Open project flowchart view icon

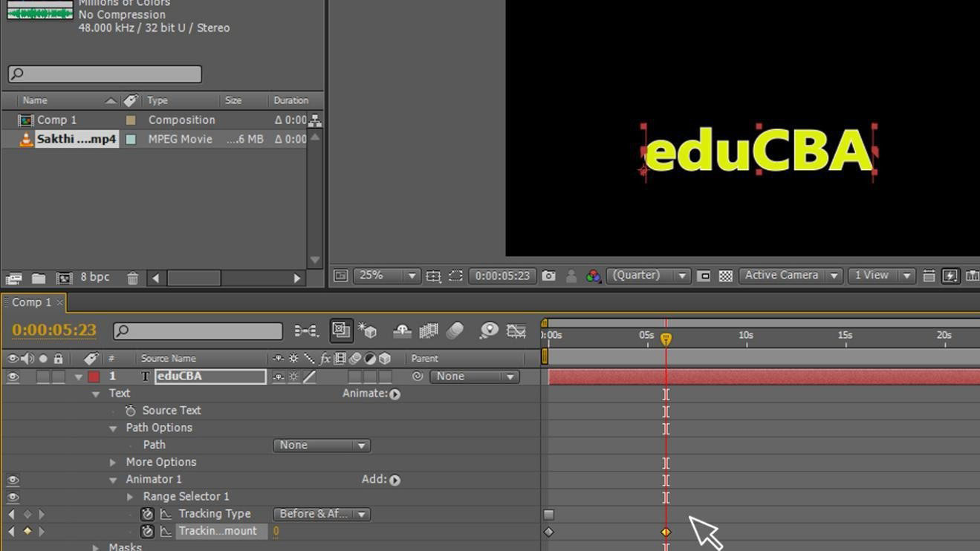pyautogui.click(x=315, y=120)
